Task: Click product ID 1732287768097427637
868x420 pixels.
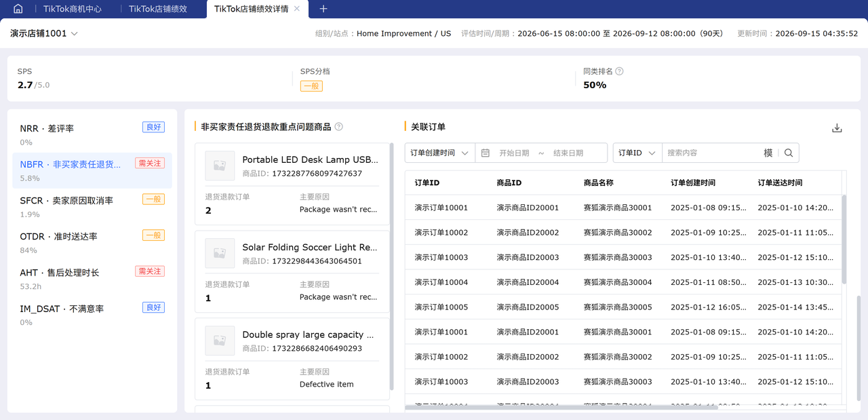Action: point(317,174)
